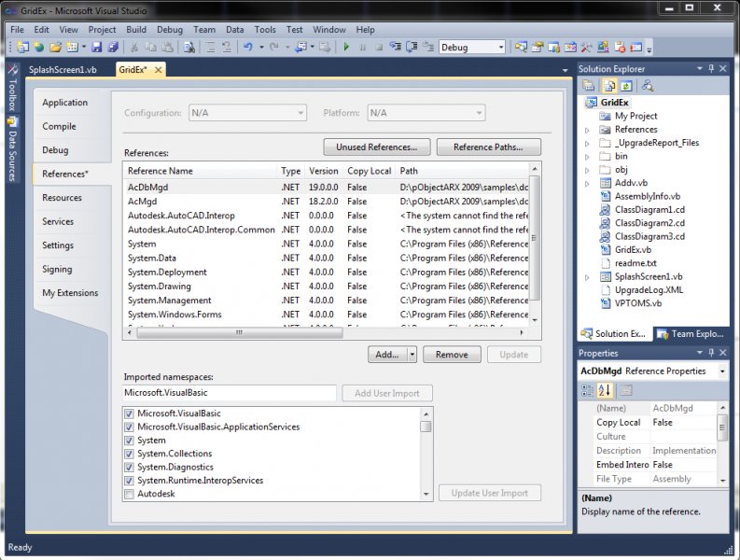The width and height of the screenshot is (740, 560).
Task: Click the Properties icon in Solution Explorer toolbar
Action: tap(589, 86)
